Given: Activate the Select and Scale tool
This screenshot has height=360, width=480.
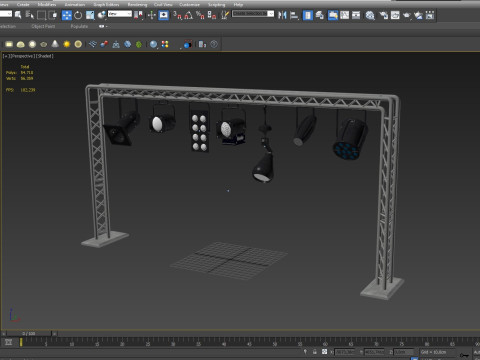Looking at the screenshot, I should tap(90, 15).
